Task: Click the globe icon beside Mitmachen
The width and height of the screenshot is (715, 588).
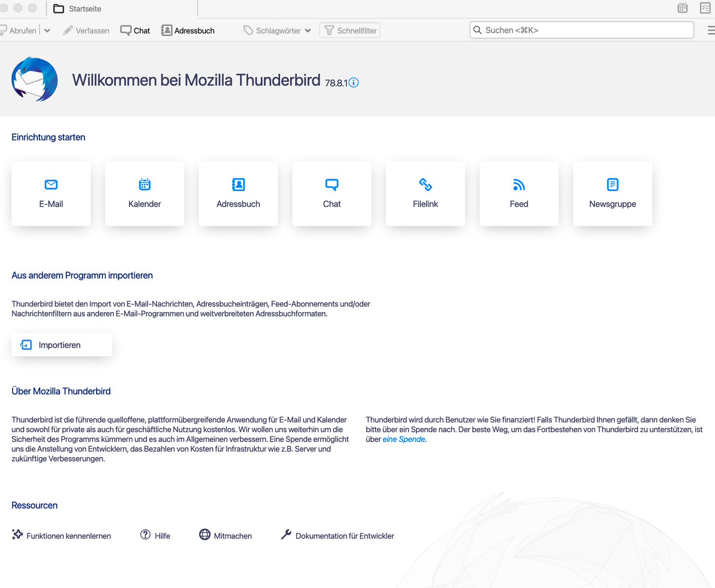Action: click(x=205, y=535)
